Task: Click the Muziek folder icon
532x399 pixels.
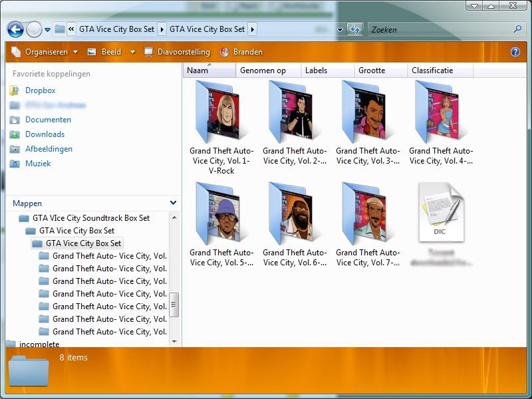Action: [x=15, y=164]
